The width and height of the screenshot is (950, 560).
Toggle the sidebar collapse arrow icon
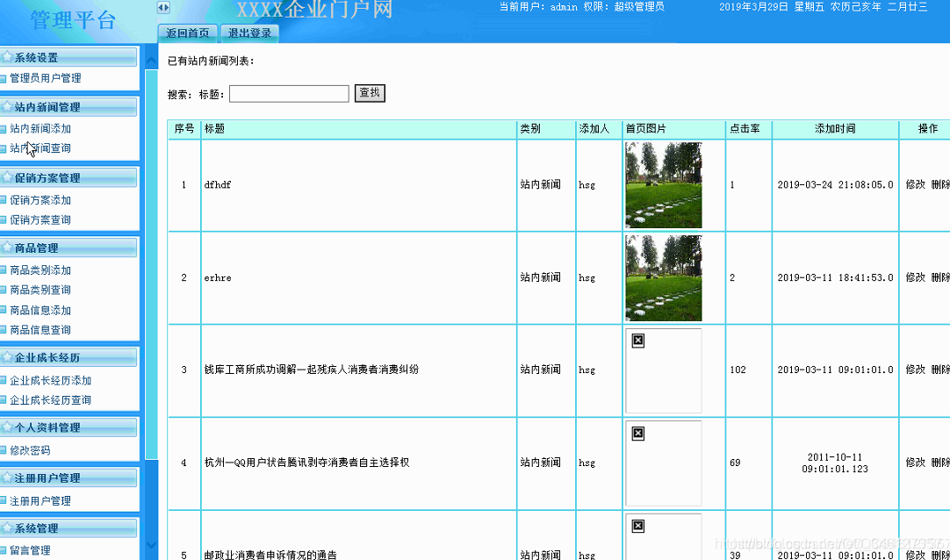(163, 7)
